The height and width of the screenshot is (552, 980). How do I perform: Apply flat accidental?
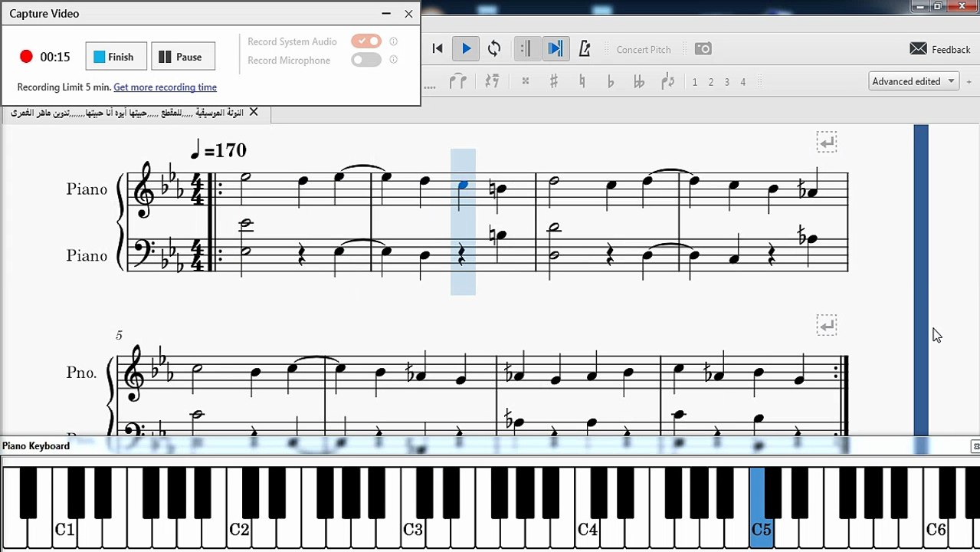(x=611, y=81)
